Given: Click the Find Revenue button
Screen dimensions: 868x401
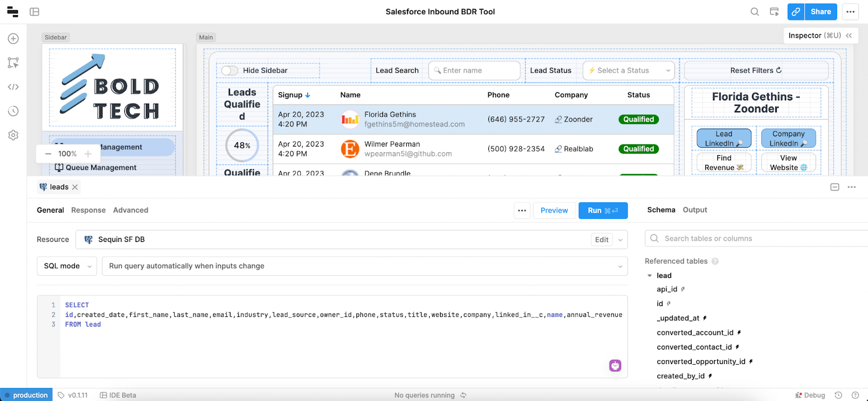Looking at the screenshot, I should coord(724,163).
